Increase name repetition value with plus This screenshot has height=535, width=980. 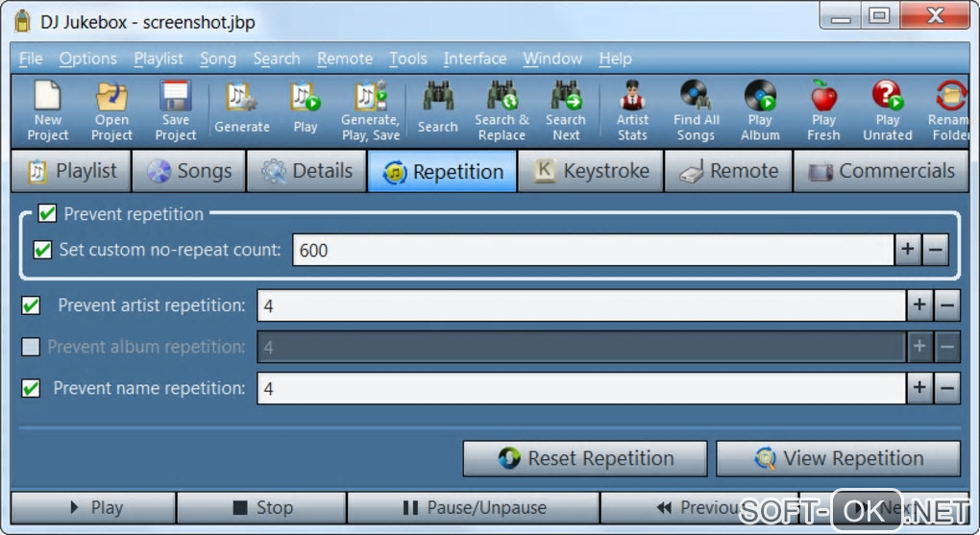(919, 389)
